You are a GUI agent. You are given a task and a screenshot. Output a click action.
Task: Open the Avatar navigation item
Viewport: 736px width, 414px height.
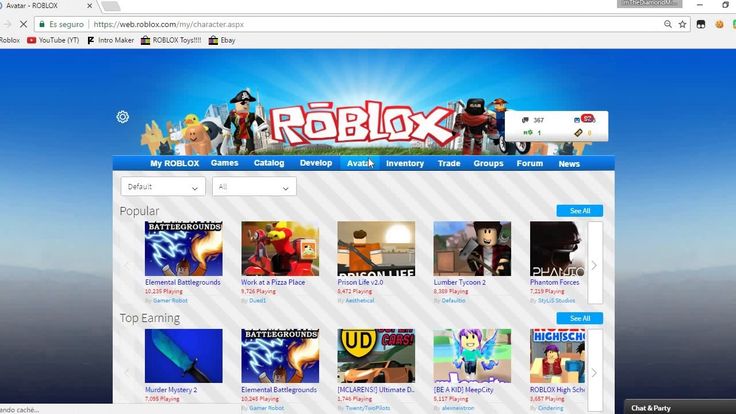click(x=360, y=163)
